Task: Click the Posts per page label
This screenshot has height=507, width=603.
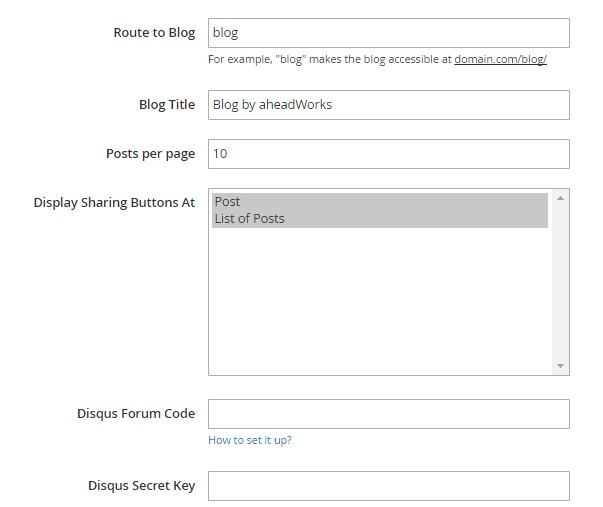Action: click(150, 154)
